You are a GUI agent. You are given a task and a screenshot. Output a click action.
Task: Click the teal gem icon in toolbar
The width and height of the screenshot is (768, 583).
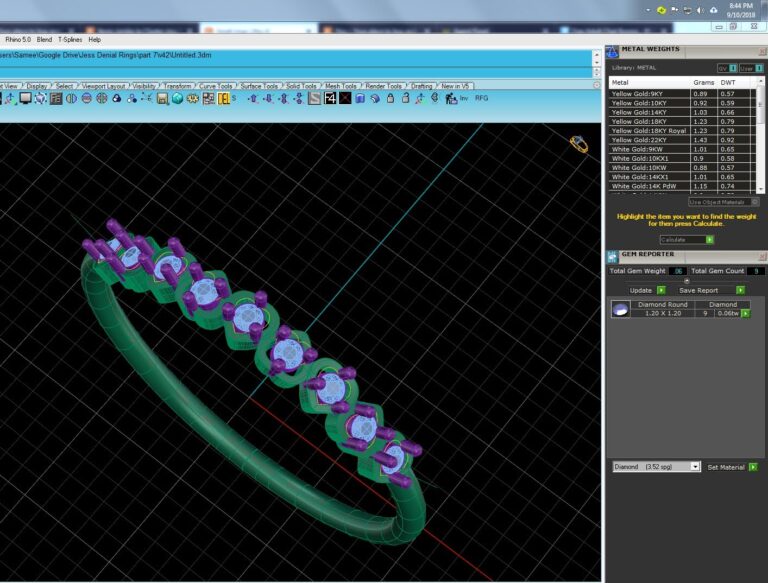177,98
